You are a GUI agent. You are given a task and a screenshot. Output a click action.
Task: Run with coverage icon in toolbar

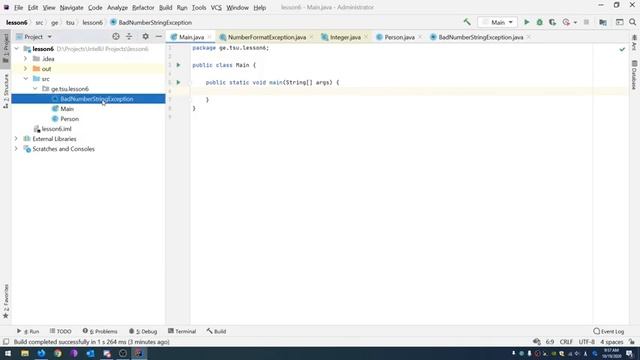(x=553, y=22)
